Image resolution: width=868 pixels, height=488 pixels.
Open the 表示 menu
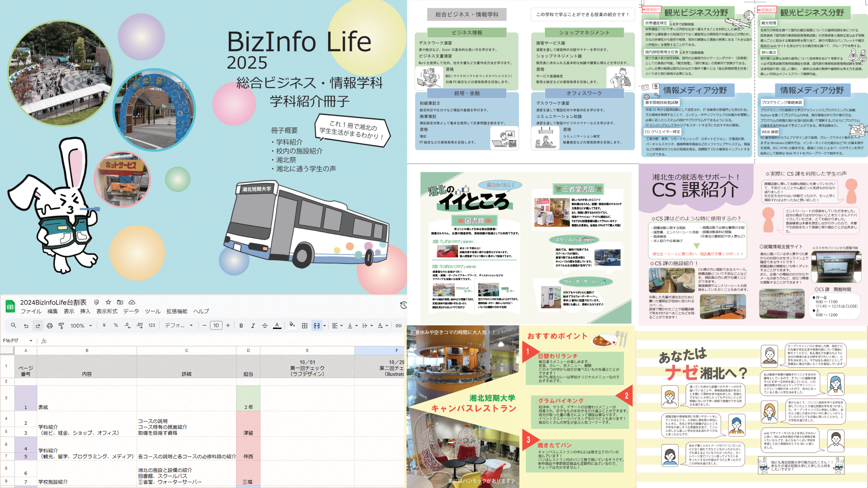69,311
